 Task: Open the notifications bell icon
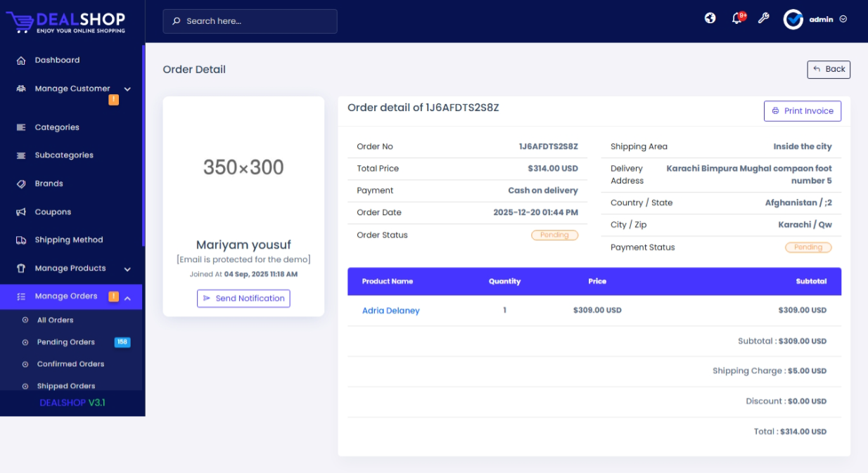coord(736,19)
